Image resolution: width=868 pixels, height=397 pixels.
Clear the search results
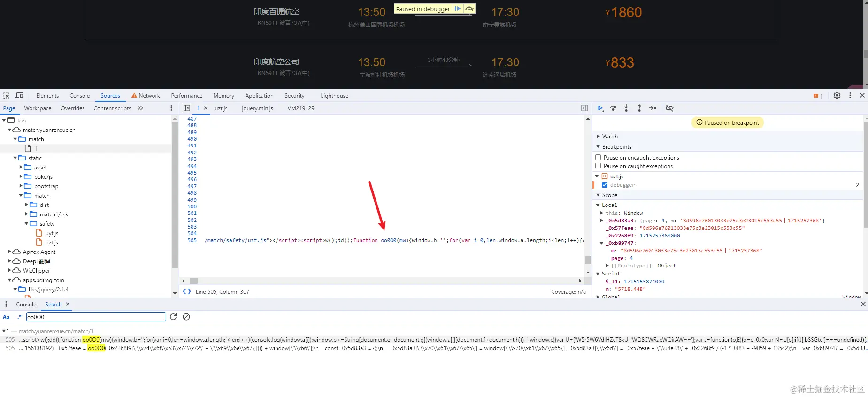click(186, 317)
